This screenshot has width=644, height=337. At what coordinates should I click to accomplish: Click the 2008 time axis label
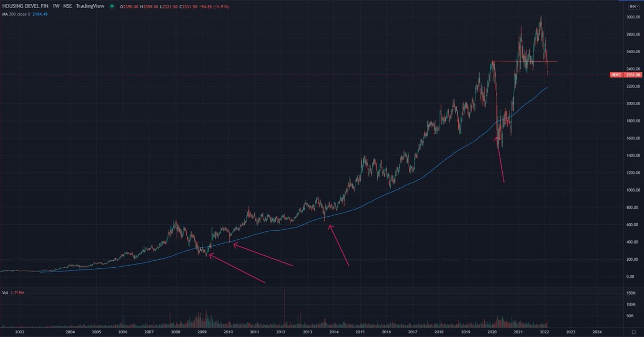click(x=175, y=332)
